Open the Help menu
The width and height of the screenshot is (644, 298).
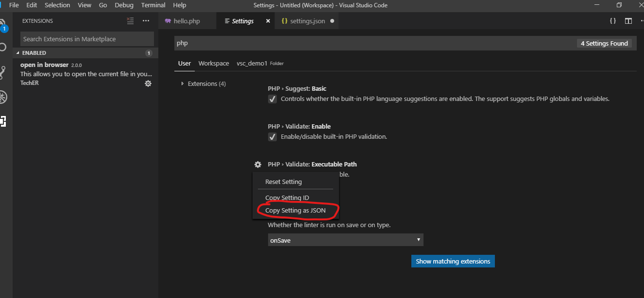pyautogui.click(x=180, y=5)
